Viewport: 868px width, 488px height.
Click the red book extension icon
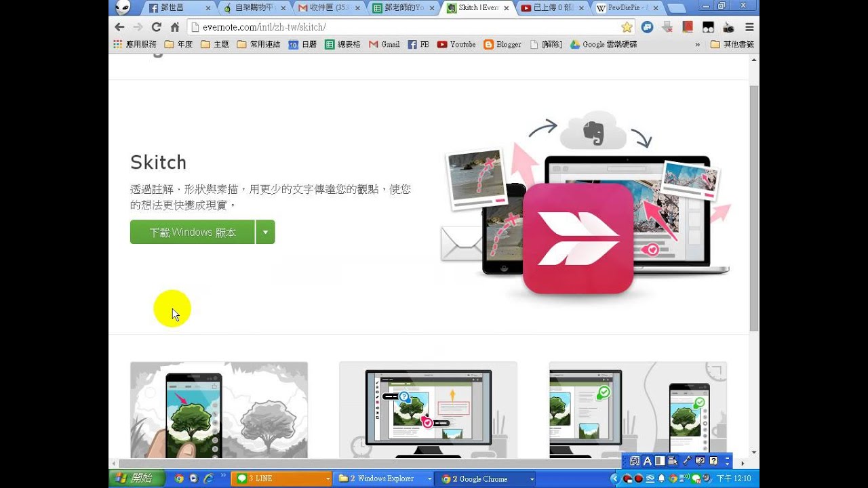688,27
